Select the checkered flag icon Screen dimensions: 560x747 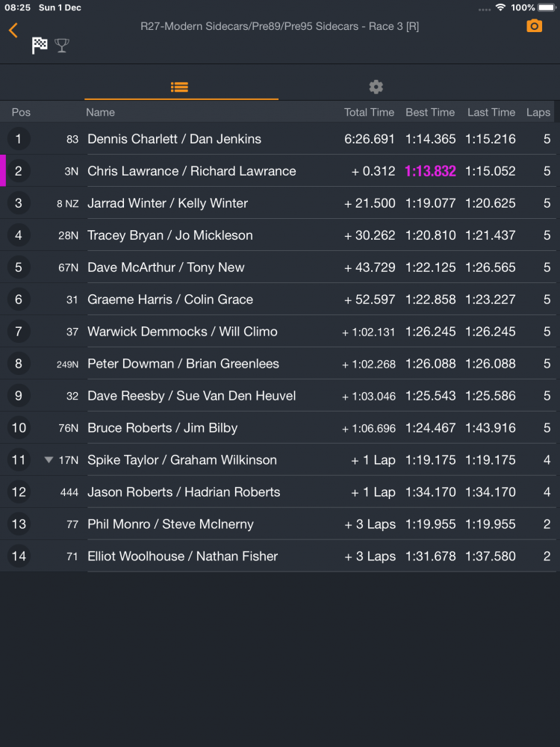40,46
